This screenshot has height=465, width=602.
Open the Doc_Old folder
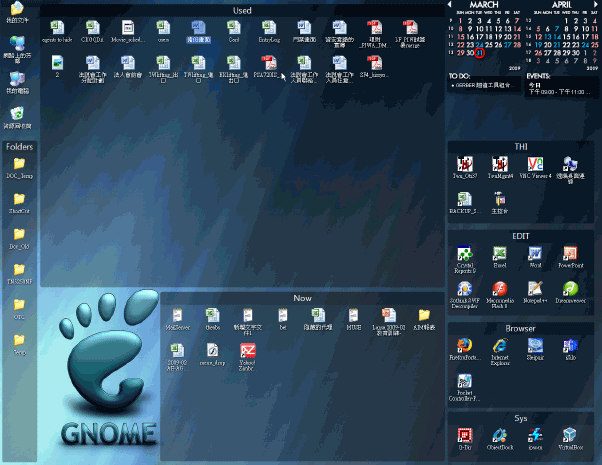tap(19, 239)
